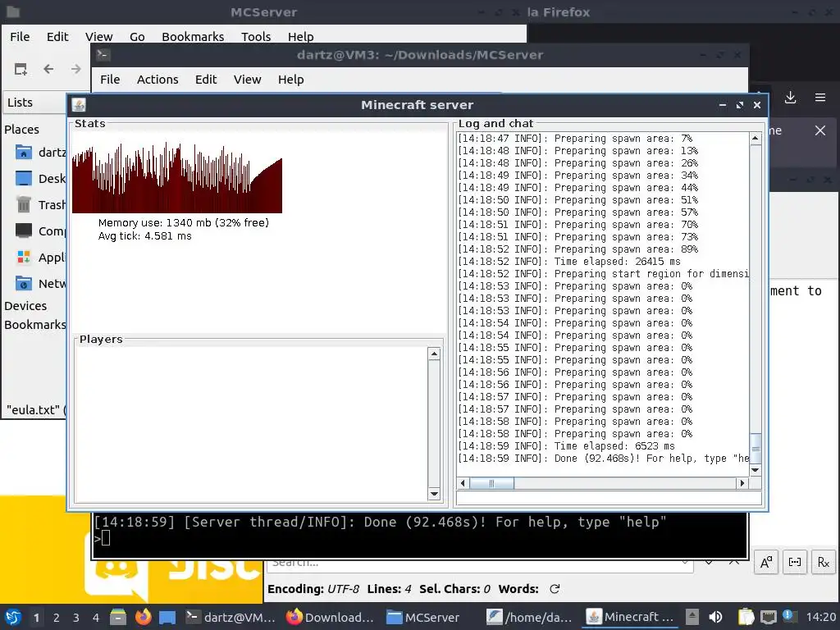Open the application menu in the taskbar
840x630 pixels.
pos(13,617)
